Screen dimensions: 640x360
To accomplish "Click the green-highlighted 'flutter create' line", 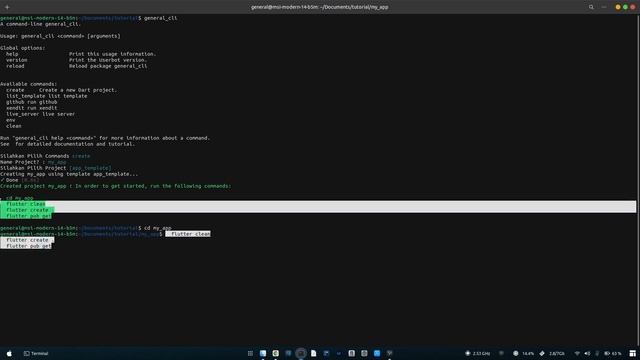I will tap(27, 210).
